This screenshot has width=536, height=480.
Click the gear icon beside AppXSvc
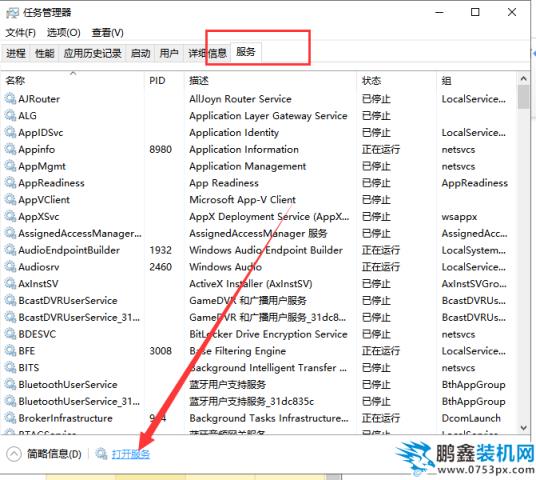[x=10, y=216]
